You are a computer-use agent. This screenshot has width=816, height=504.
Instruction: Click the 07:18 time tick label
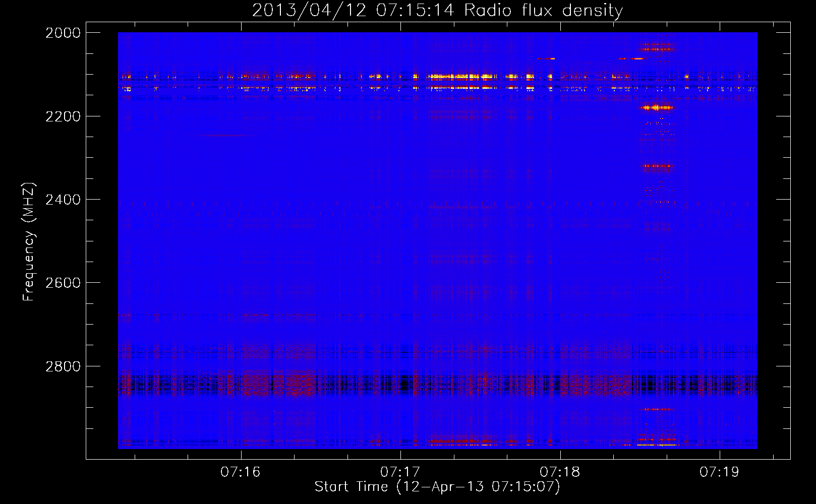560,472
